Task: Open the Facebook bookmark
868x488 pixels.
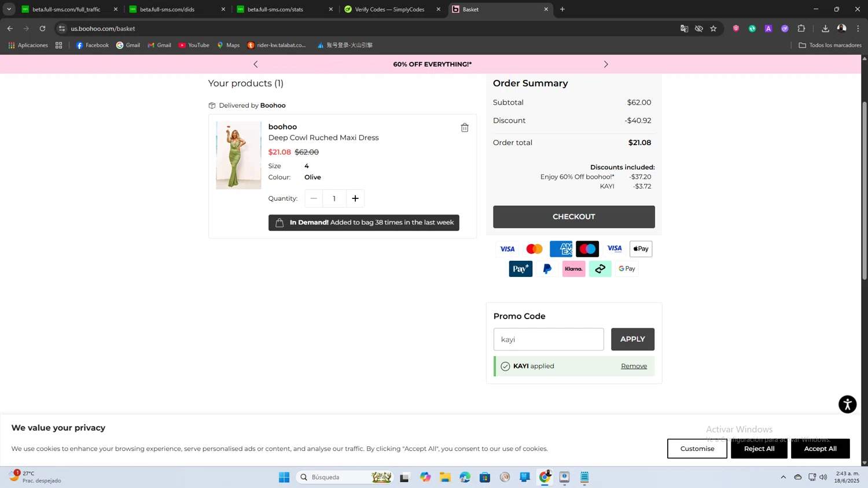Action: pos(93,45)
